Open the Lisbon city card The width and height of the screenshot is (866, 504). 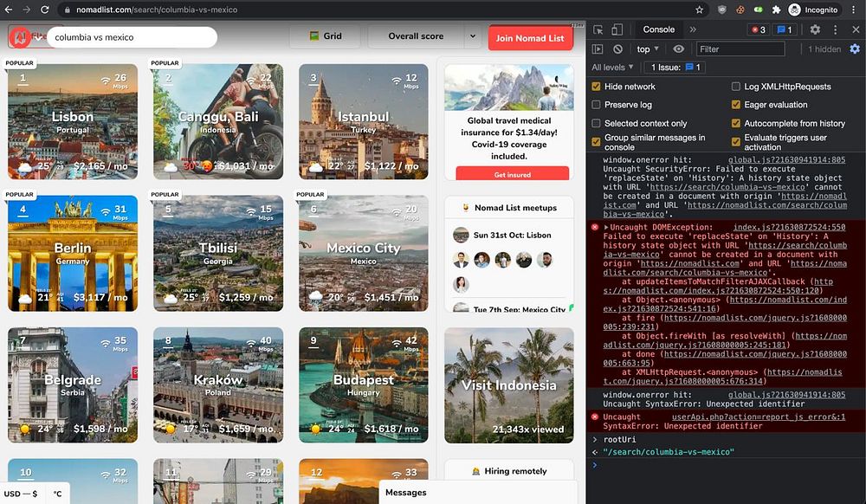(x=73, y=121)
